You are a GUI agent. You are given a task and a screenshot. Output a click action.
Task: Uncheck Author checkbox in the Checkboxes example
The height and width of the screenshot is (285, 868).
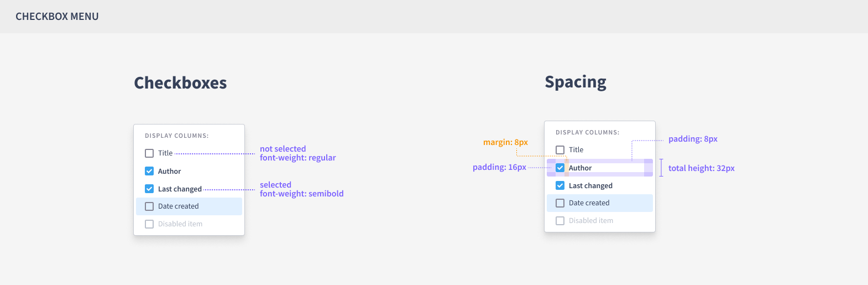click(149, 171)
